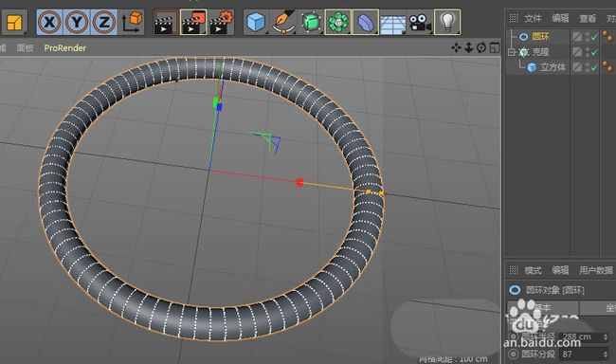The image size is (616, 364).
Task: Toggle the 圆环 object enable checkmark
Action: (594, 37)
